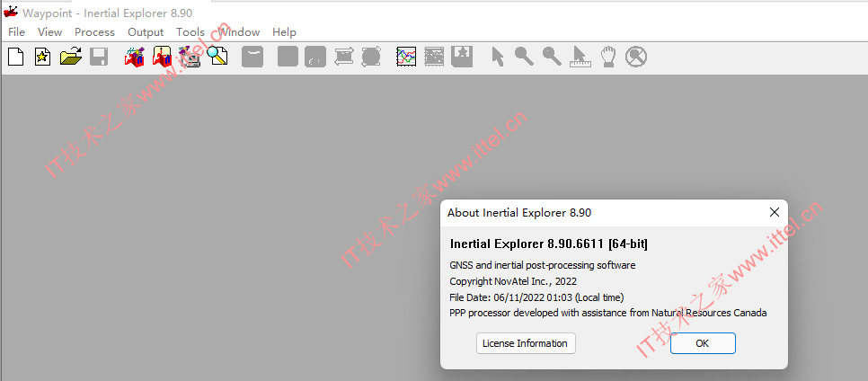Viewport: 868px width, 381px height.
Task: Open the View menu
Action: pos(49,32)
